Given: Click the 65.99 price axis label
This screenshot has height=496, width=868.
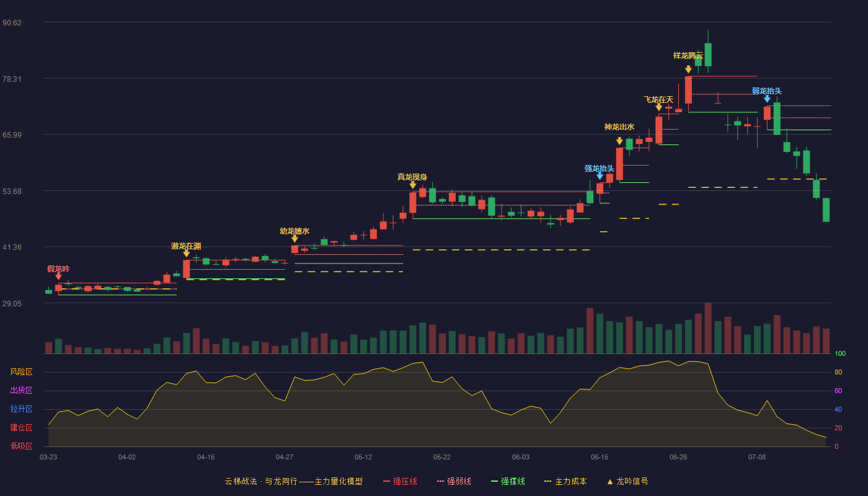Looking at the screenshot, I should coord(12,135).
